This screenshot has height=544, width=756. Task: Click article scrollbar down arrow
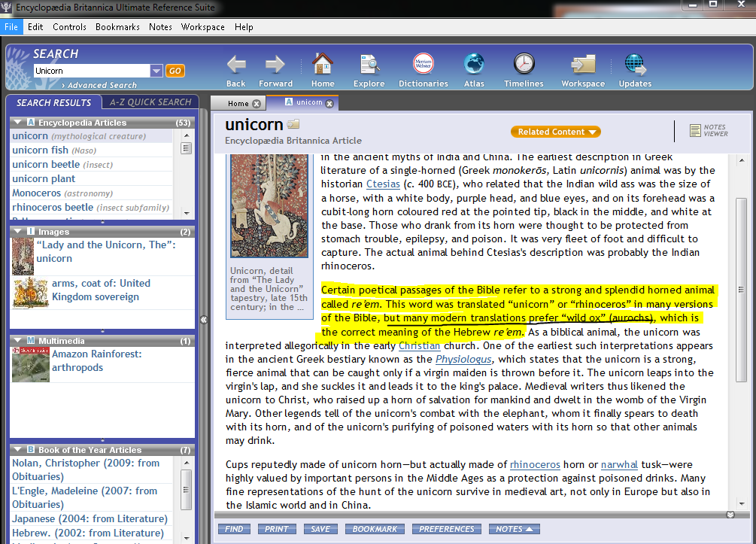coord(741,504)
